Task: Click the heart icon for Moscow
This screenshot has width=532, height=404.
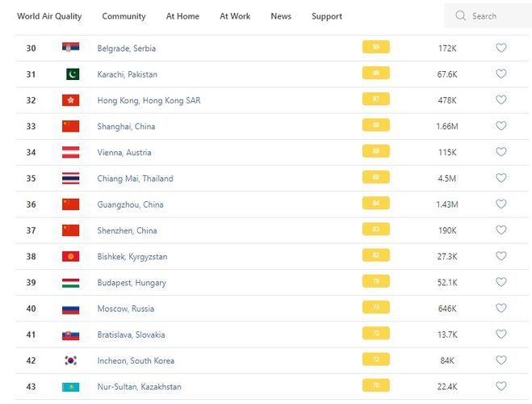Action: point(501,309)
